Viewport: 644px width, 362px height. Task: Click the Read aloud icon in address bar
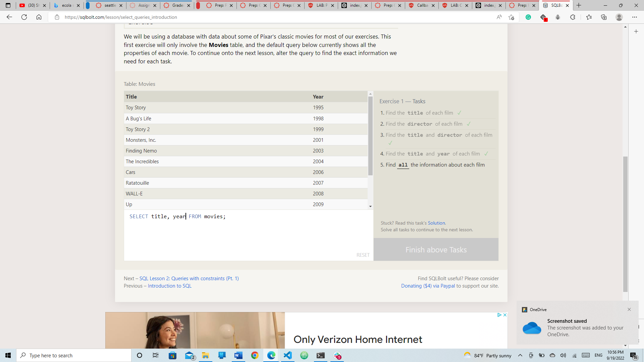pyautogui.click(x=499, y=17)
